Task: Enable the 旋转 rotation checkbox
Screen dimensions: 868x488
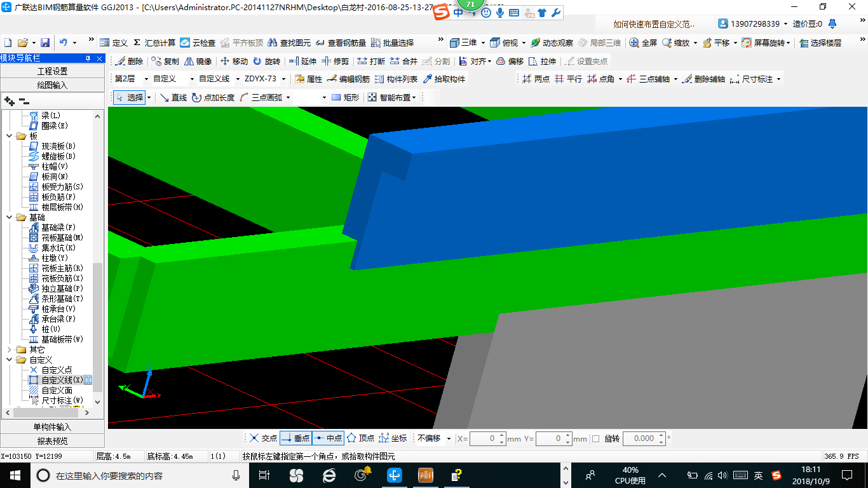Action: pyautogui.click(x=595, y=438)
